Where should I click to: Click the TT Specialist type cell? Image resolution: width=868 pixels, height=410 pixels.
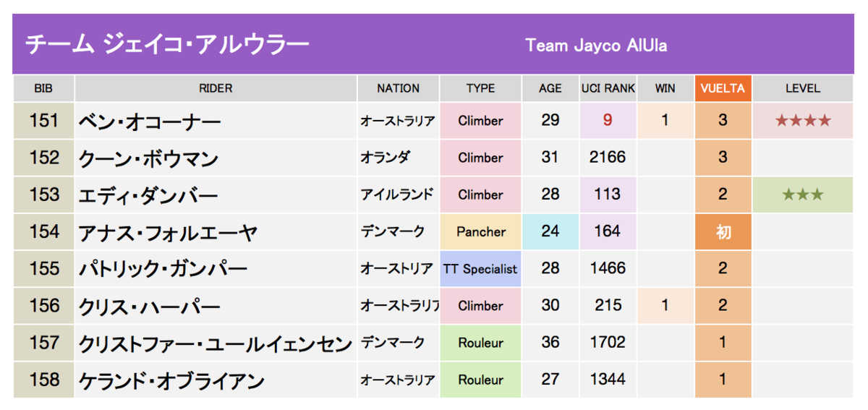pos(480,269)
